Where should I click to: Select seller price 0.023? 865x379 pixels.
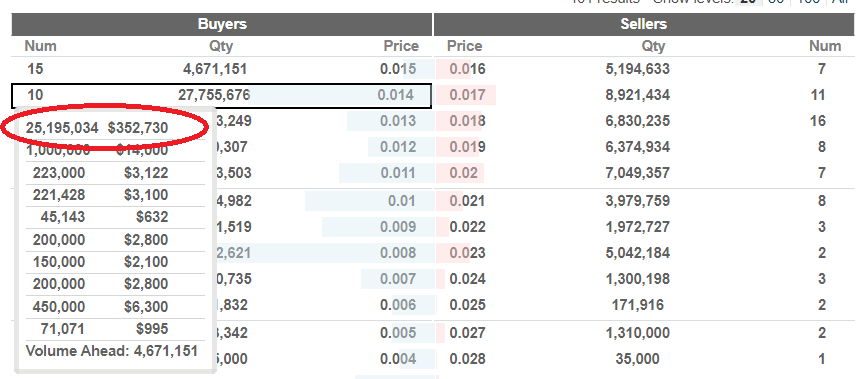point(467,253)
